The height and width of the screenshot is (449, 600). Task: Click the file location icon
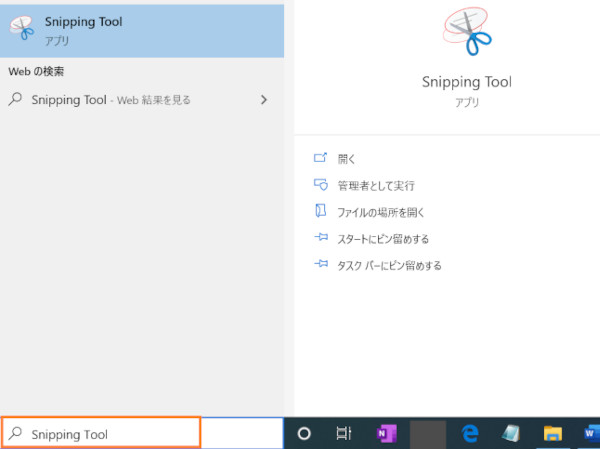click(321, 211)
